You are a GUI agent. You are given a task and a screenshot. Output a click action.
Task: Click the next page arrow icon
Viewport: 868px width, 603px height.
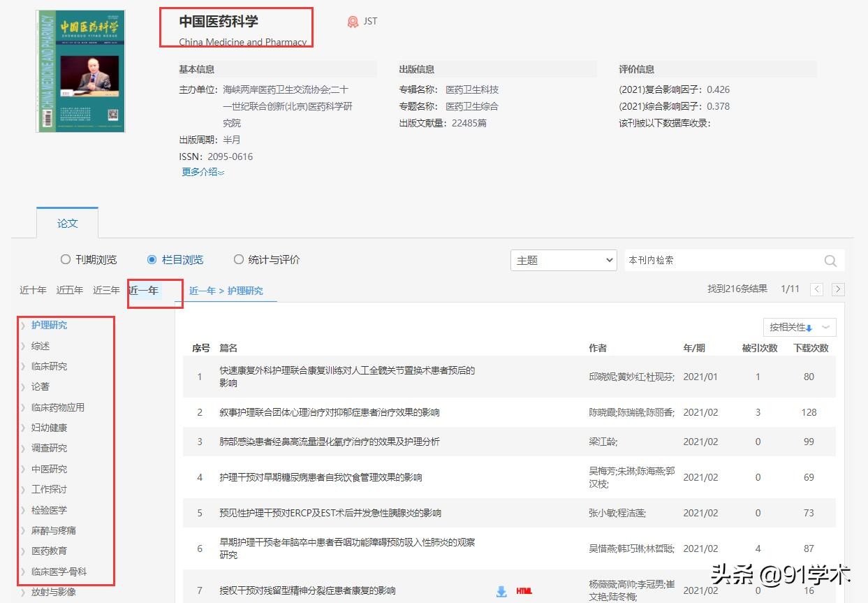[838, 289]
